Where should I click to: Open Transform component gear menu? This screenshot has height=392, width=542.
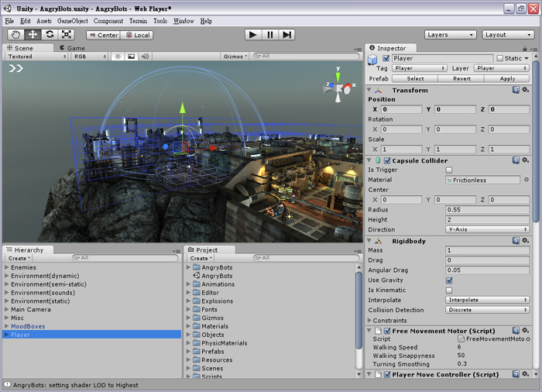pyautogui.click(x=526, y=90)
